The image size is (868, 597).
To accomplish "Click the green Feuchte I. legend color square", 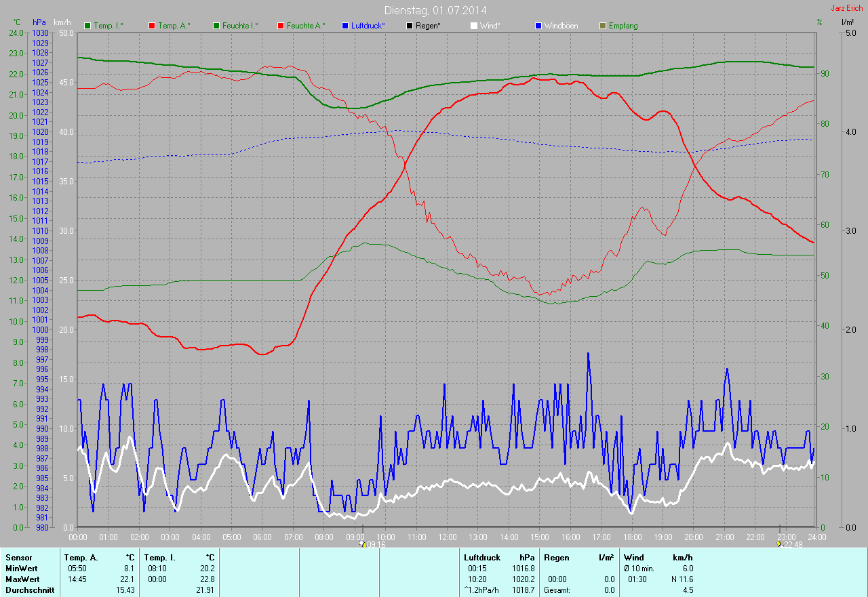I will coord(217,26).
